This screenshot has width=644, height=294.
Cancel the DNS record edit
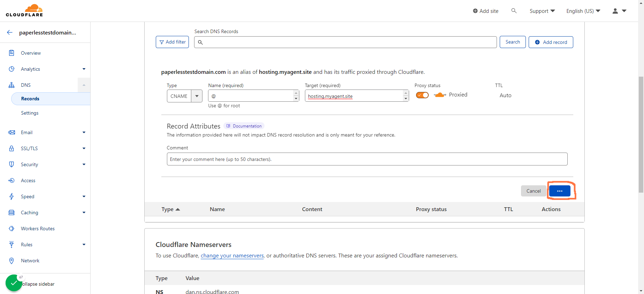pos(534,191)
